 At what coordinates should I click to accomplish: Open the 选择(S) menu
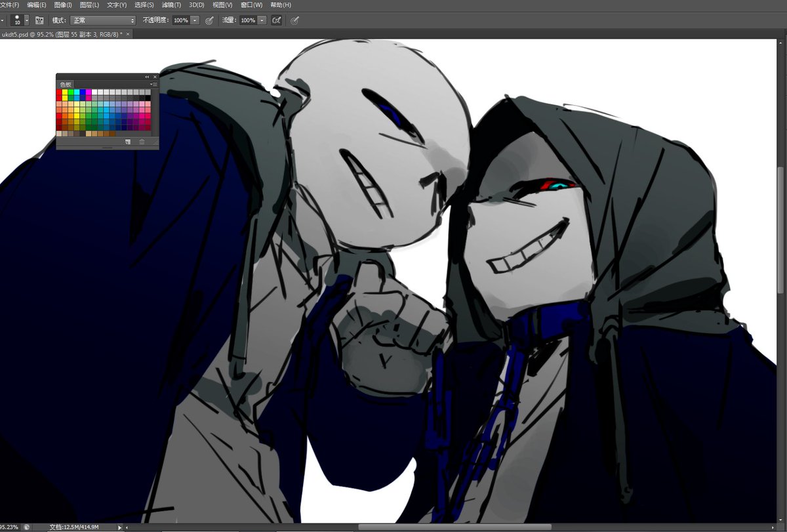144,5
